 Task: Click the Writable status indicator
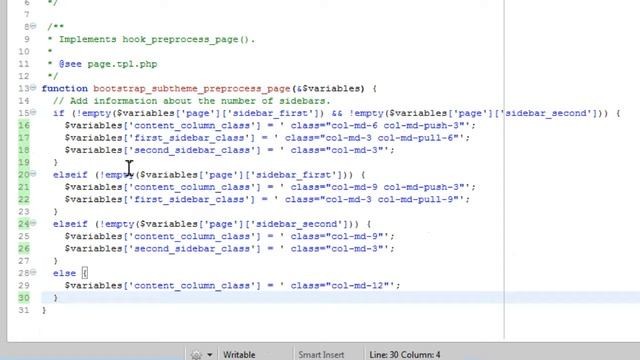239,355
